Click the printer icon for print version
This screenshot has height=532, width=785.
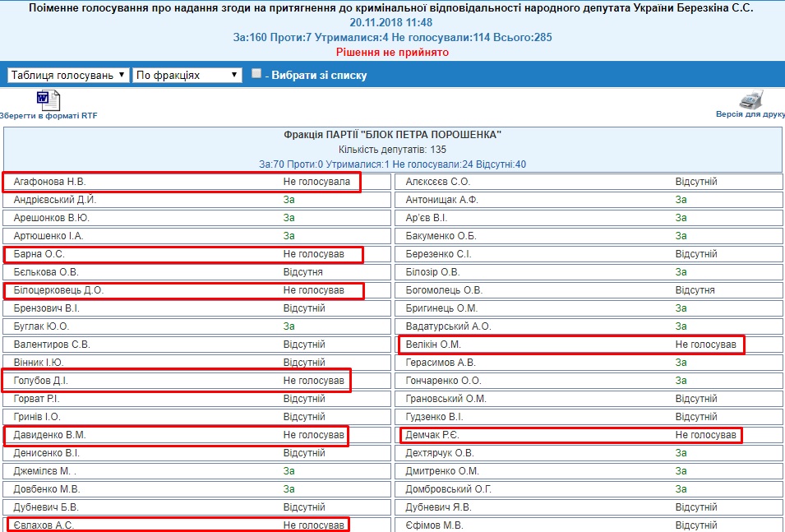(x=750, y=99)
